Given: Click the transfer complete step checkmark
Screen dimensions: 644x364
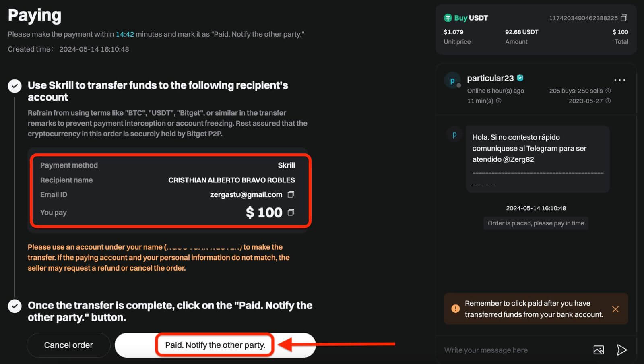Looking at the screenshot, I should (15, 306).
